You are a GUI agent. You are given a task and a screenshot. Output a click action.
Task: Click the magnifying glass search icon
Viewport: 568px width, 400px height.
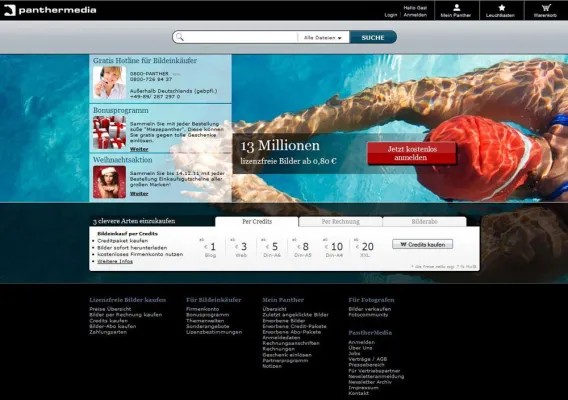180,37
